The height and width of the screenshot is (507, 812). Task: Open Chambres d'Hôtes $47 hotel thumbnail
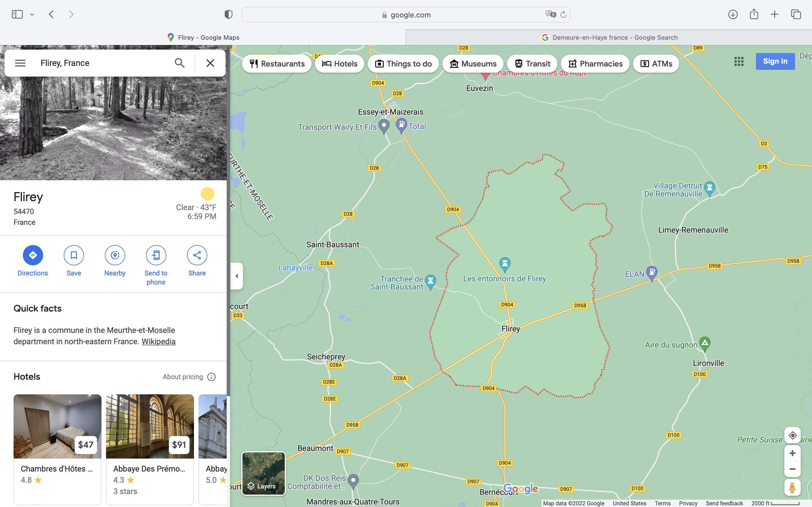[x=58, y=426]
